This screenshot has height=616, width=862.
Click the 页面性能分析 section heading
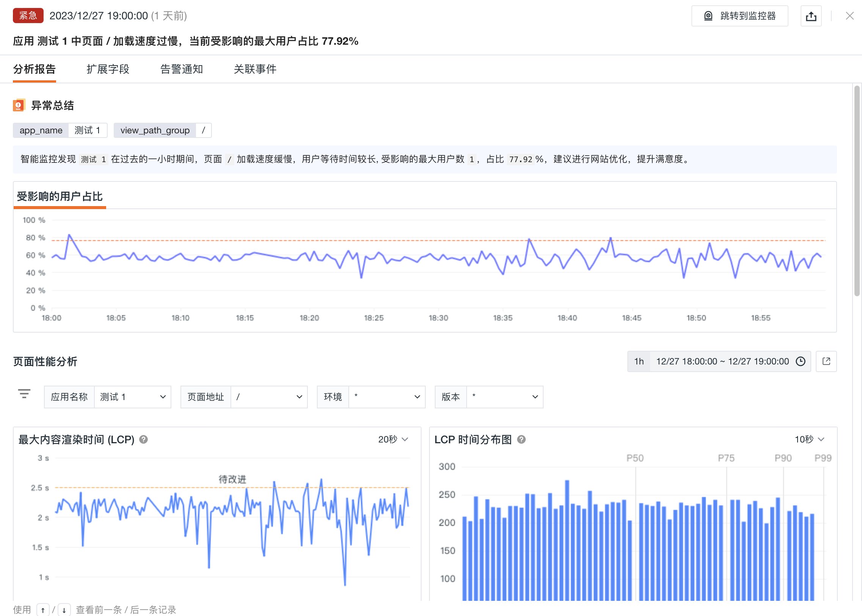tap(45, 361)
